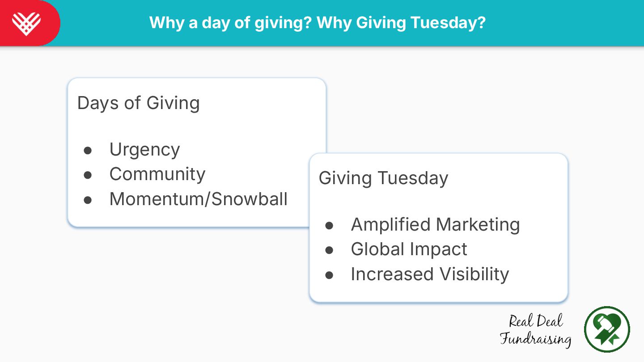Viewport: 644px width, 362px height.
Task: Click the Giving Tuesday card heading
Action: click(x=383, y=178)
